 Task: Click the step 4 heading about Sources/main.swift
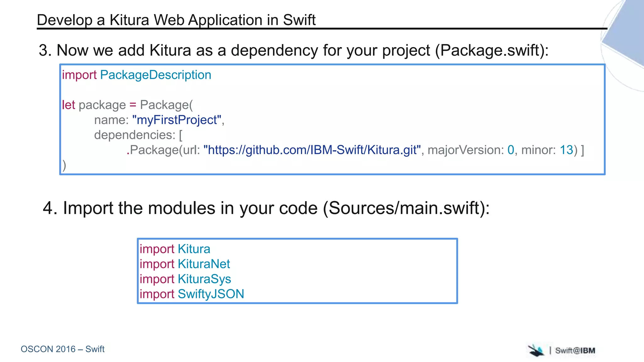pos(266,208)
